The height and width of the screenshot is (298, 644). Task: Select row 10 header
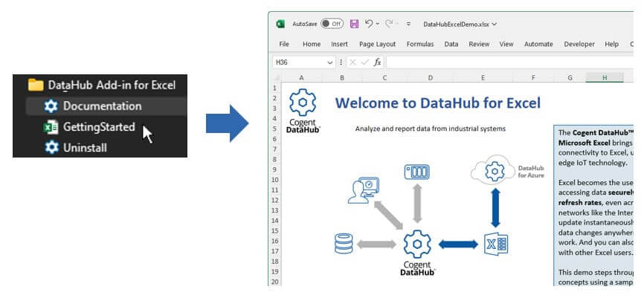coord(275,180)
